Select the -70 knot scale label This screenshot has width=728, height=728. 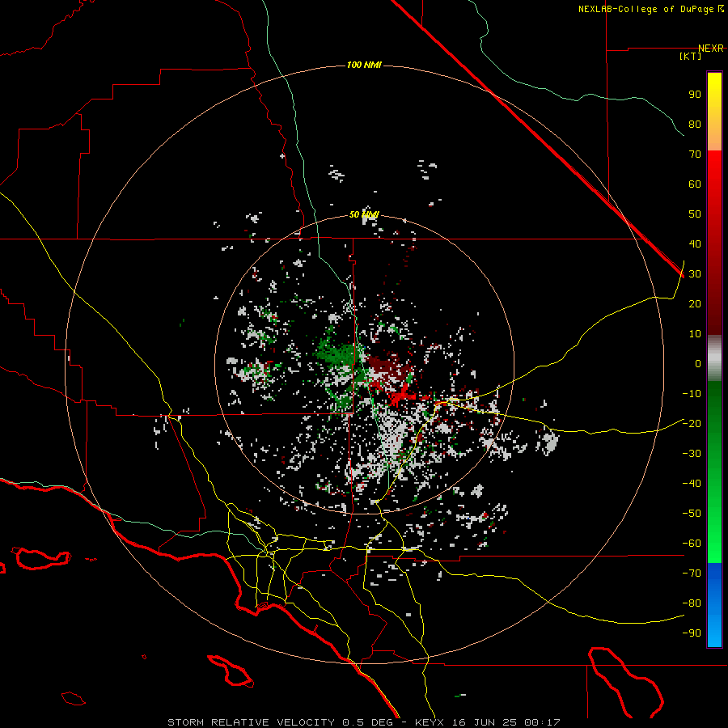(692, 574)
